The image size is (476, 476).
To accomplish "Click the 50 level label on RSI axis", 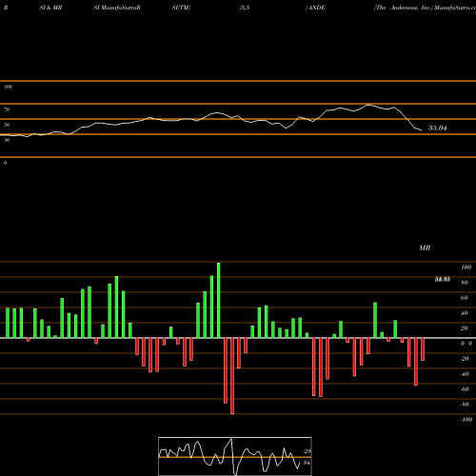I will click(7, 125).
